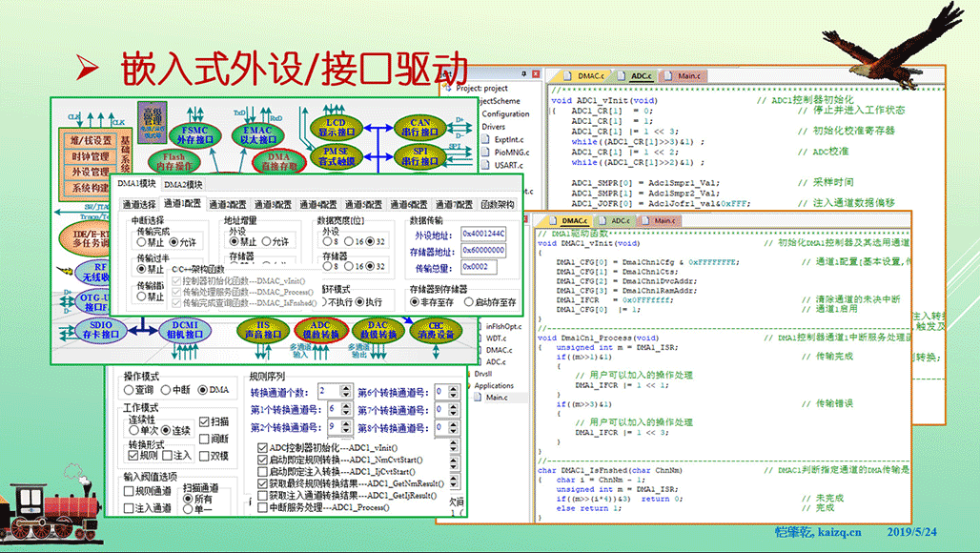Click the CEC consumer device node
Screen dimensions: 980x553
tap(437, 330)
